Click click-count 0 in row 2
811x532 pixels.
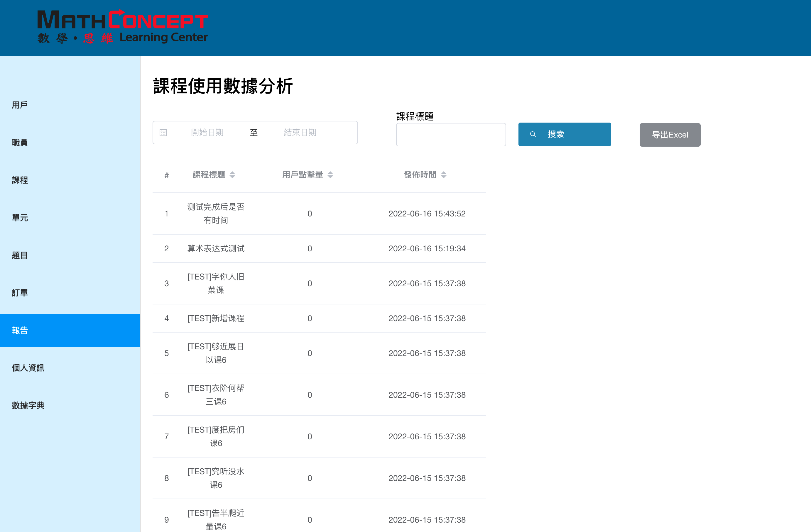310,249
